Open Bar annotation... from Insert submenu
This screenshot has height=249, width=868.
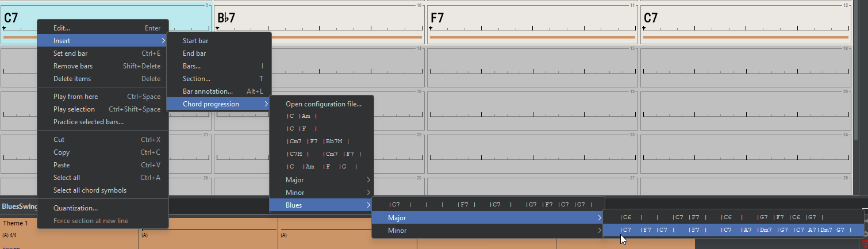pos(208,91)
